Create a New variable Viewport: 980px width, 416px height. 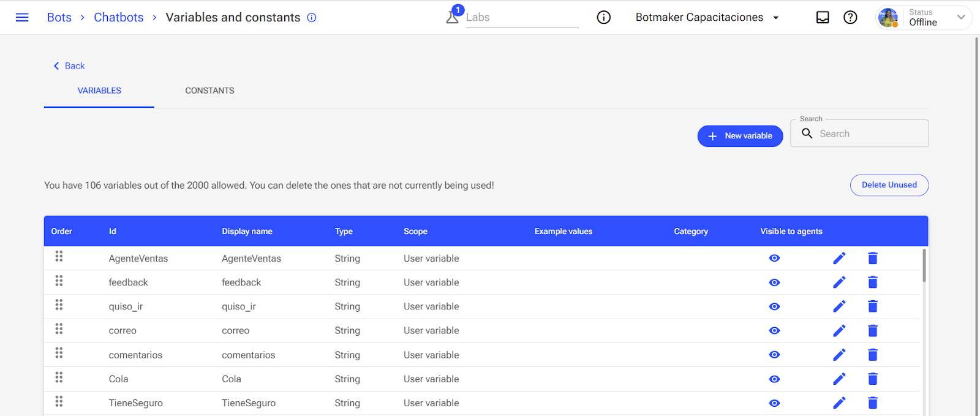[x=740, y=136]
